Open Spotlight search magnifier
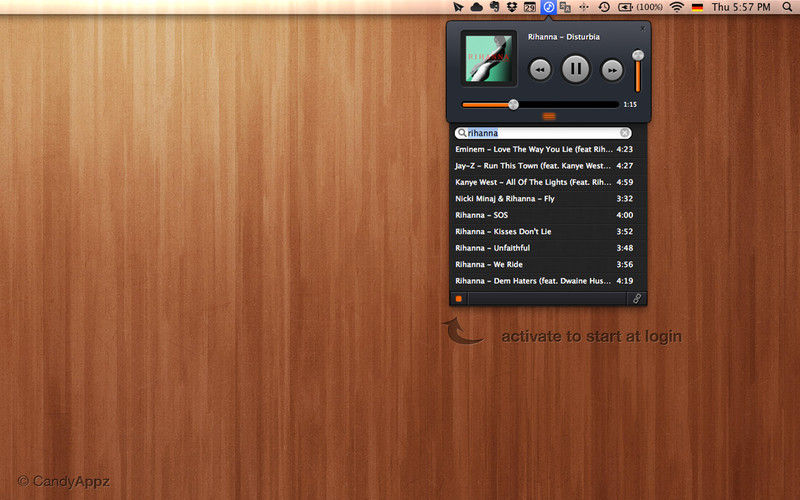 [788, 7]
